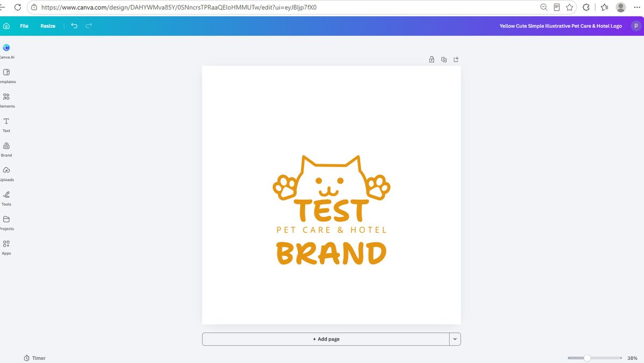Open the Tools panel

click(x=6, y=198)
